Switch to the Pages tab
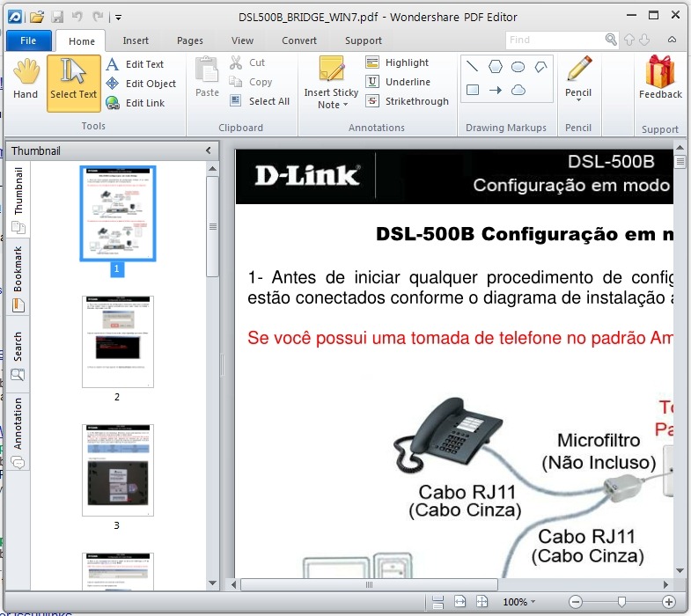 coord(190,40)
